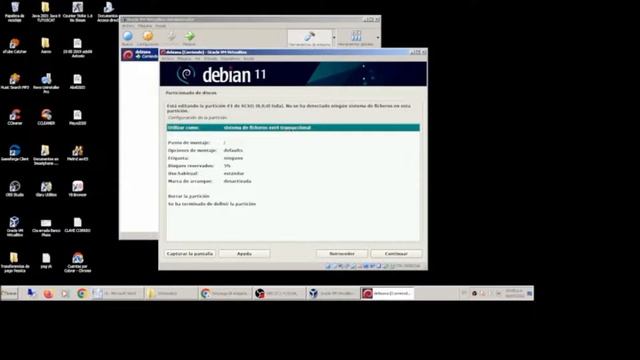Open Ayuda menu in debian VM window
This screenshot has height=360, width=640.
pyautogui.click(x=249, y=59)
